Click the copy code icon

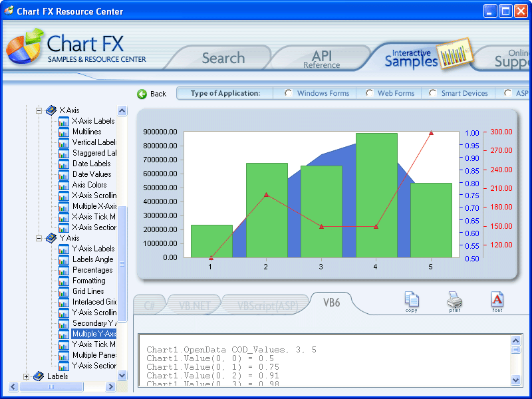(x=413, y=299)
